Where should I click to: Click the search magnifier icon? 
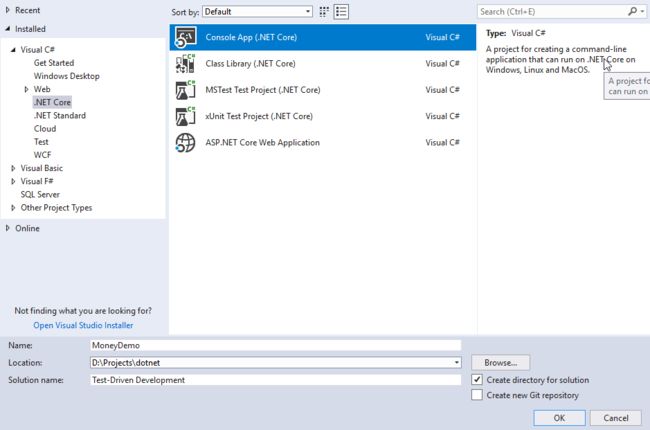pyautogui.click(x=633, y=12)
